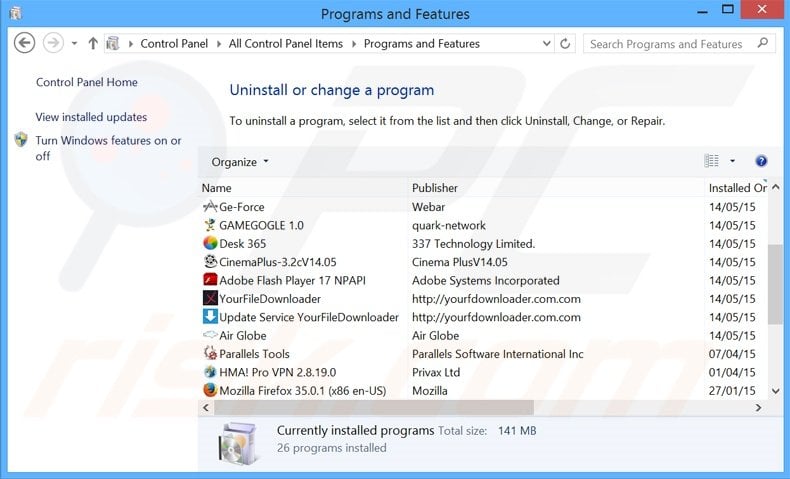This screenshot has height=479, width=790.
Task: Select the Ge-Force program icon
Action: click(210, 207)
